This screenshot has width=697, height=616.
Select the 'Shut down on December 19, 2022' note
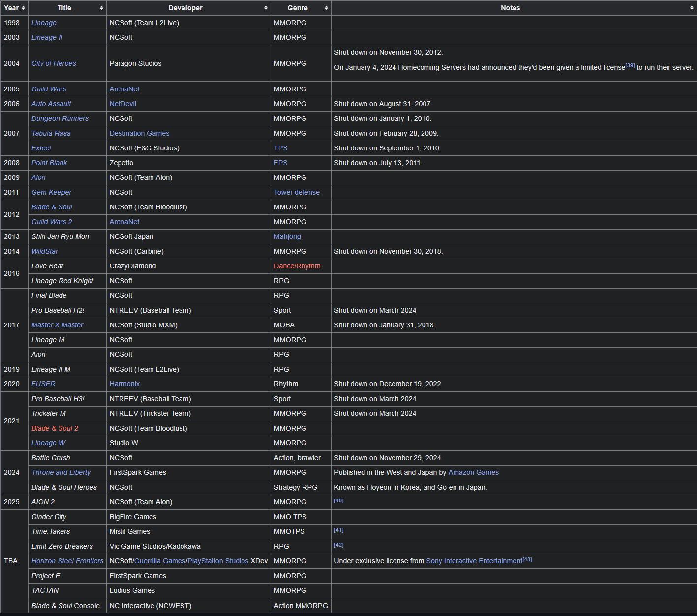pos(388,384)
